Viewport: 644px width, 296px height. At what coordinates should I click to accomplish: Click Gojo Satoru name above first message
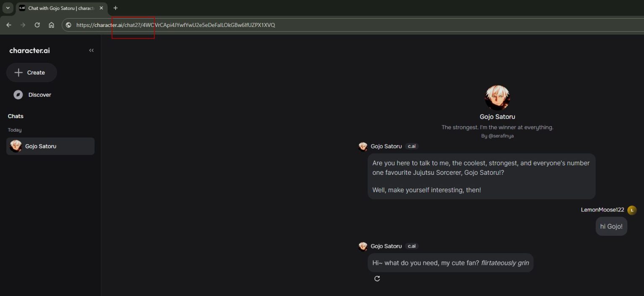(386, 146)
